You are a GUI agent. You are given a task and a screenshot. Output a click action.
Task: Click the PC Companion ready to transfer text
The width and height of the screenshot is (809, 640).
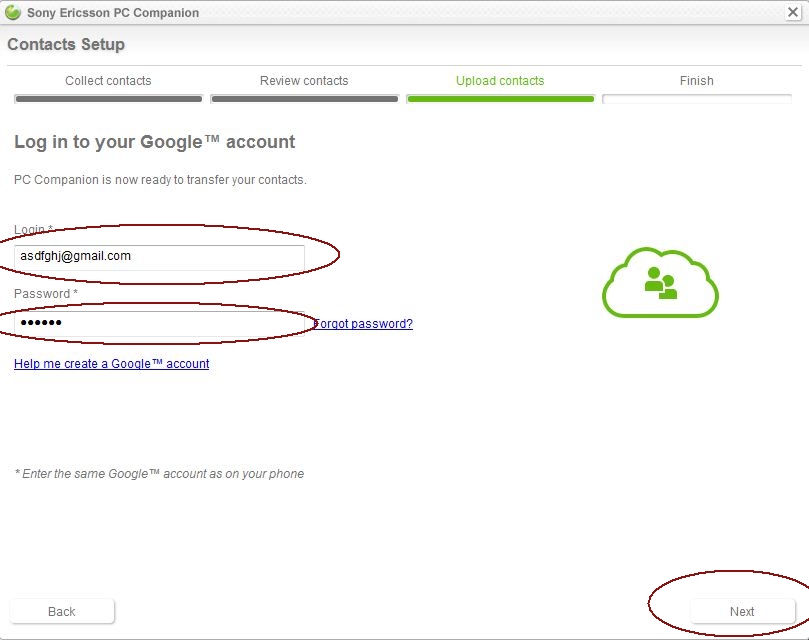[160, 180]
